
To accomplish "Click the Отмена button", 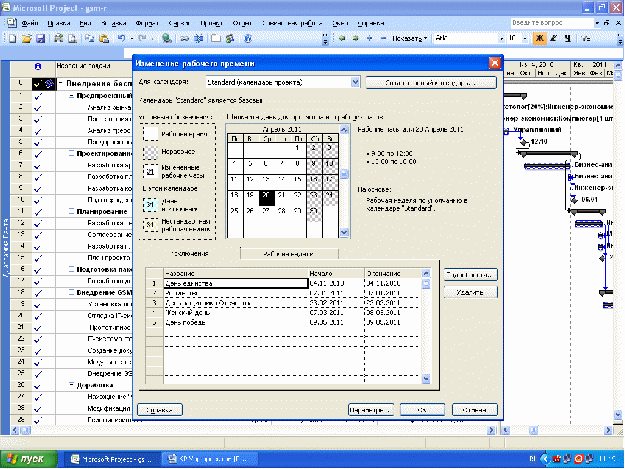I will click(475, 410).
